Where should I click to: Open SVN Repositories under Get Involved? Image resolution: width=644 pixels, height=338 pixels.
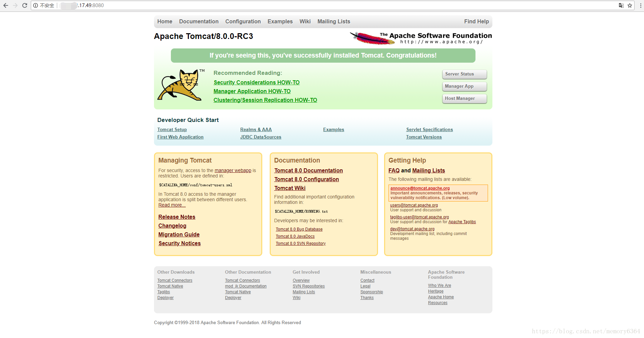tap(309, 287)
